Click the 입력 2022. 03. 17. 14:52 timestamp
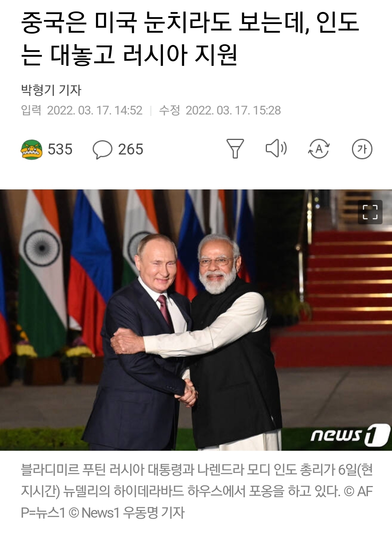The width and height of the screenshot is (392, 534). tap(82, 110)
